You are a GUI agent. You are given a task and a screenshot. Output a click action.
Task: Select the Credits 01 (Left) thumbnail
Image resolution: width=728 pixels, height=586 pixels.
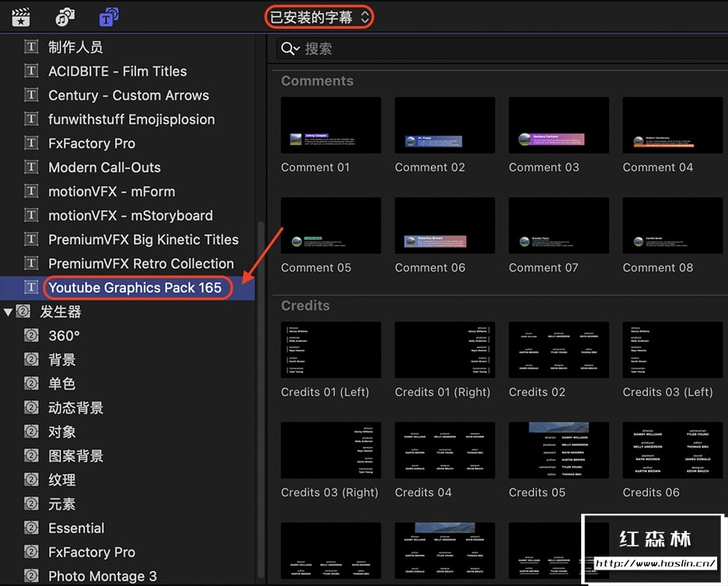(x=331, y=350)
